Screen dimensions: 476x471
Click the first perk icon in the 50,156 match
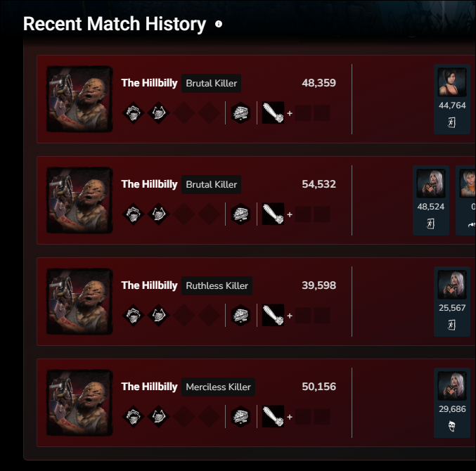point(134,416)
